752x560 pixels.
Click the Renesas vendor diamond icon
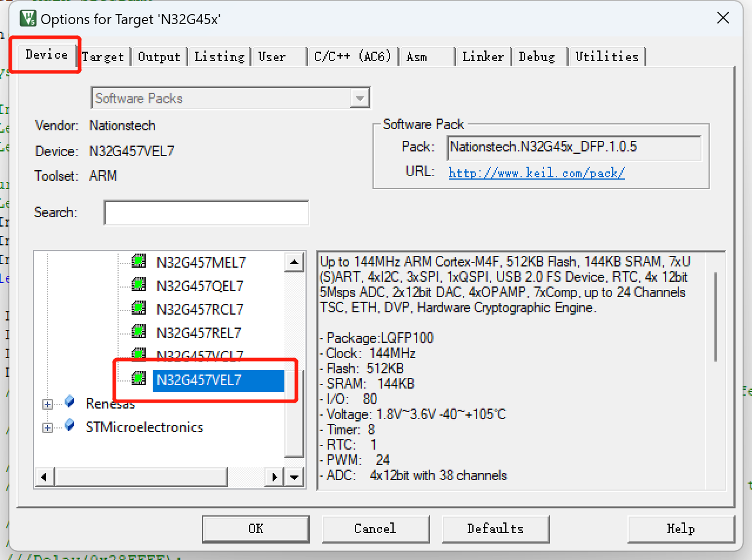pyautogui.click(x=70, y=402)
